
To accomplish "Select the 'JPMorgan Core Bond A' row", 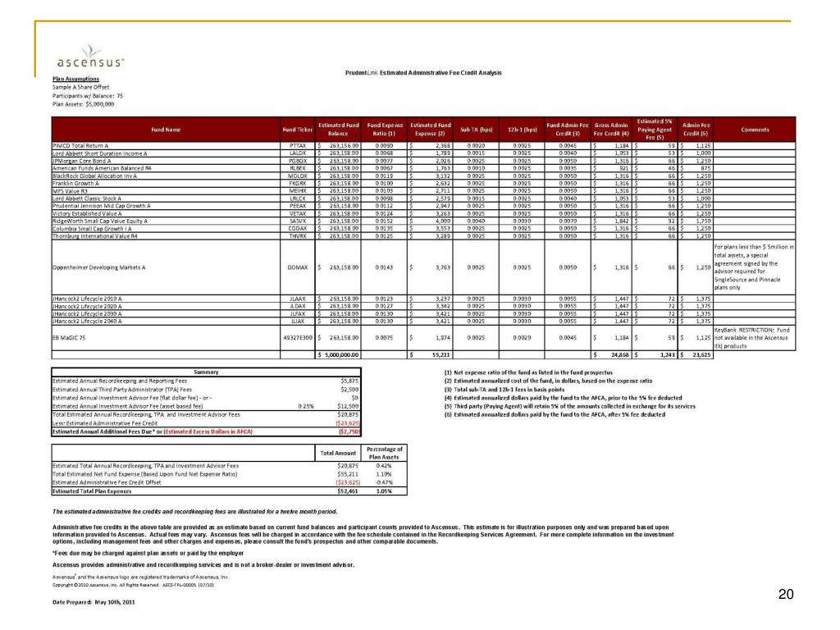I will 423,161.
